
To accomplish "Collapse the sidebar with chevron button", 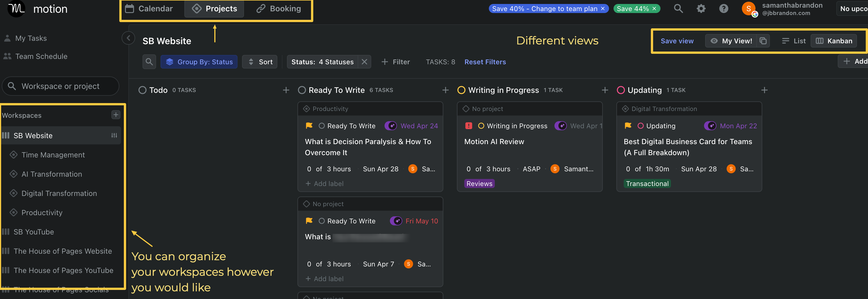I will 128,38.
